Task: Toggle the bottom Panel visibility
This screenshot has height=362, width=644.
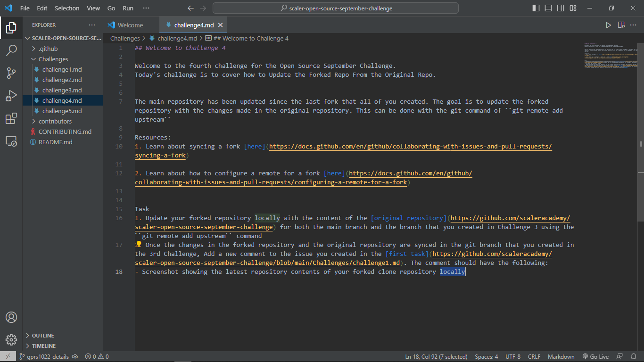Action: point(548,8)
